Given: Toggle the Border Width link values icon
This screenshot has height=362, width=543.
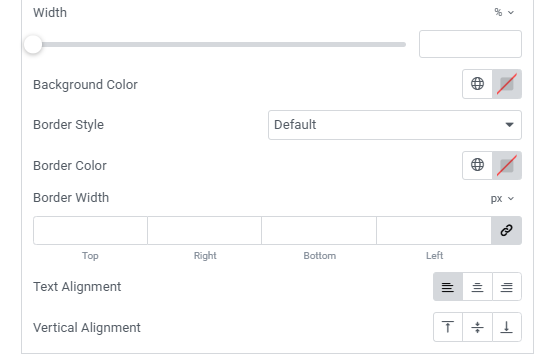Looking at the screenshot, I should pos(506,230).
